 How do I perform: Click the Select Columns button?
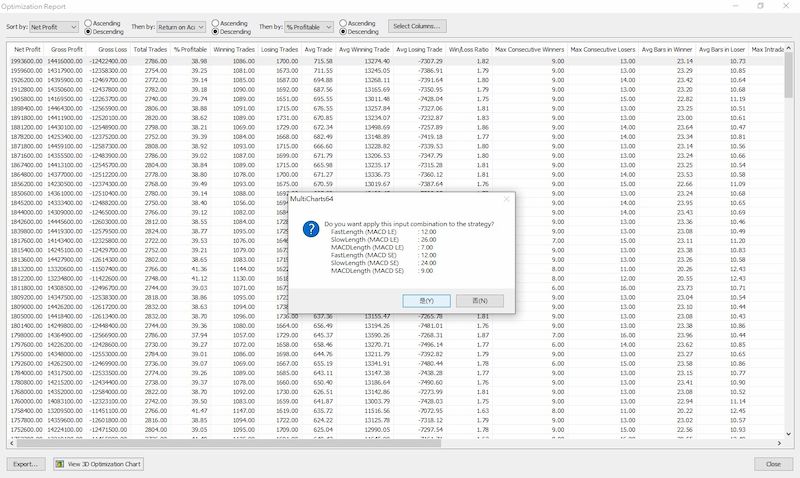pos(417,26)
